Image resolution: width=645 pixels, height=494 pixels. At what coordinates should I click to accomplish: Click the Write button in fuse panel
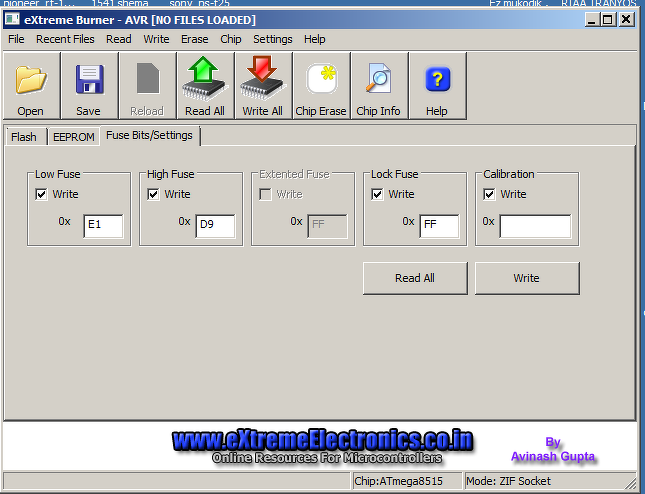(x=527, y=278)
